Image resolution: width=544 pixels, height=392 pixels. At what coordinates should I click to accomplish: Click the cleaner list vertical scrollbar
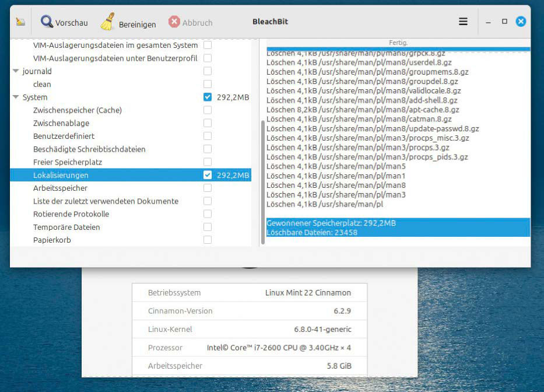262,182
